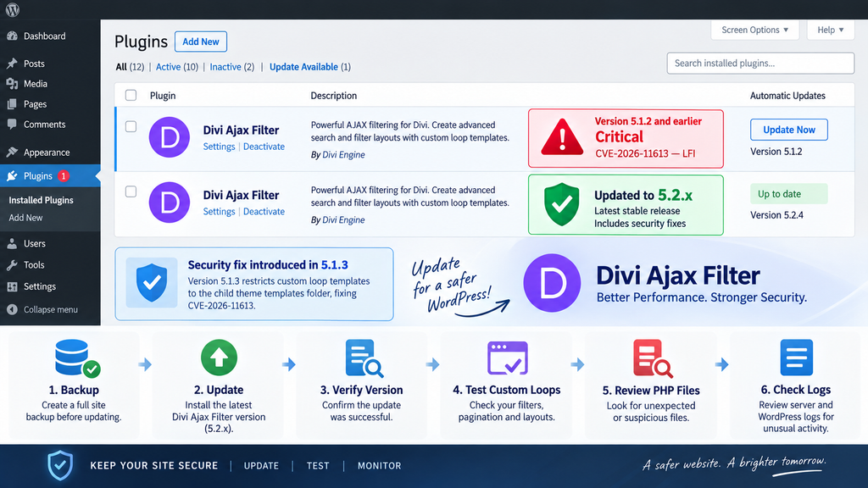Click the red Critical warning triangle icon
868x488 pixels.
point(562,137)
